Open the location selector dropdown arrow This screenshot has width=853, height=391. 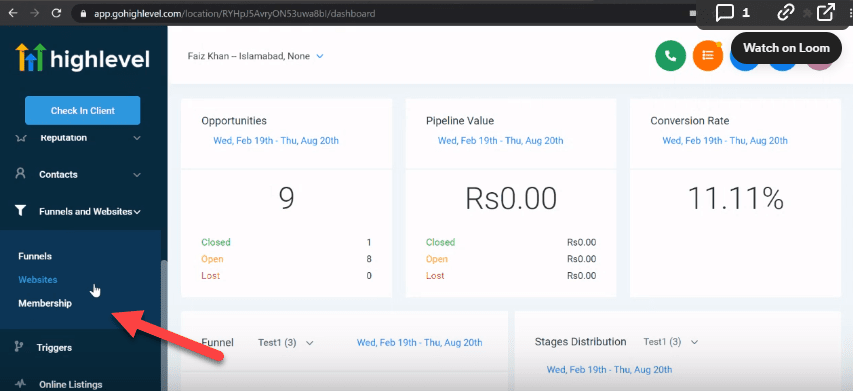(x=320, y=56)
